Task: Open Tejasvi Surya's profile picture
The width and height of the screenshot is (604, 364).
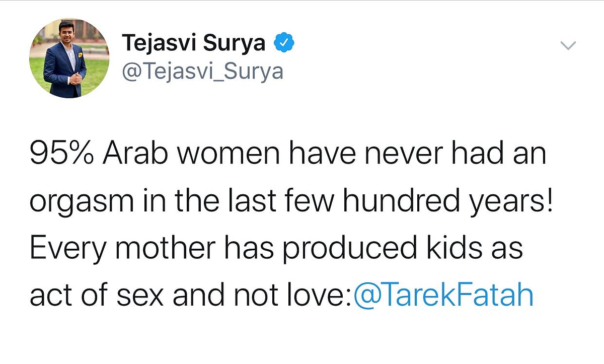Action: 69,58
